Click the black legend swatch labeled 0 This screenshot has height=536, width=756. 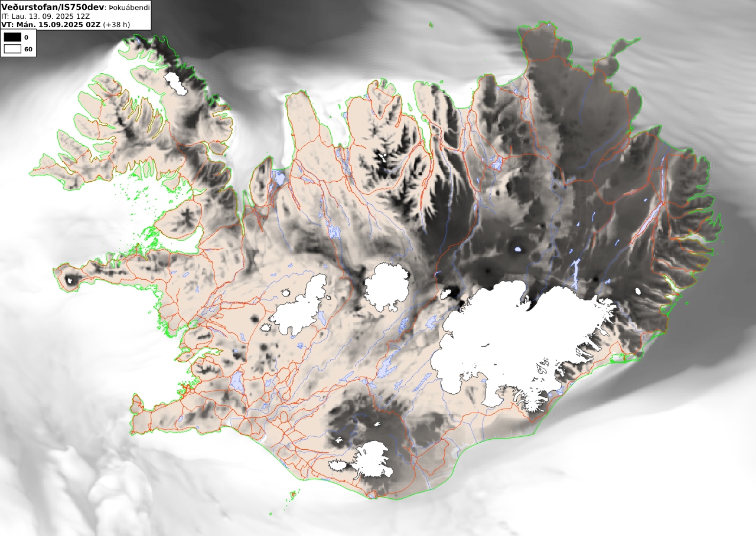pyautogui.click(x=12, y=37)
